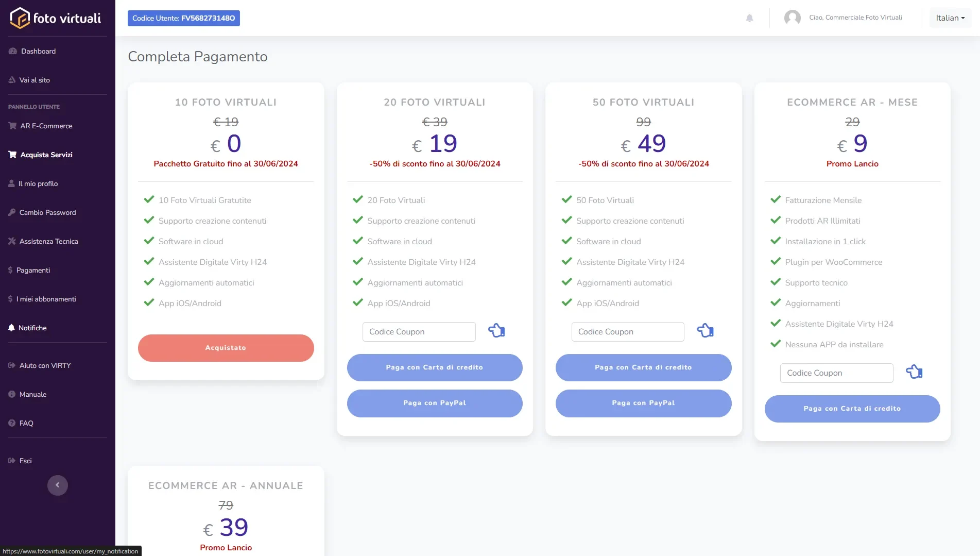
Task: Click the Notifiche bell icon in sidebar
Action: pyautogui.click(x=11, y=328)
